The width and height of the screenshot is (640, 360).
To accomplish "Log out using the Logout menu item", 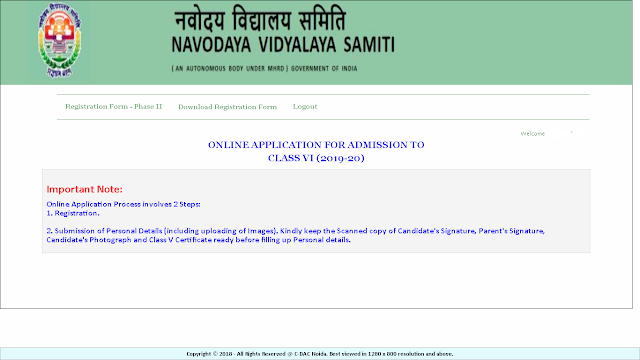I will (x=305, y=107).
